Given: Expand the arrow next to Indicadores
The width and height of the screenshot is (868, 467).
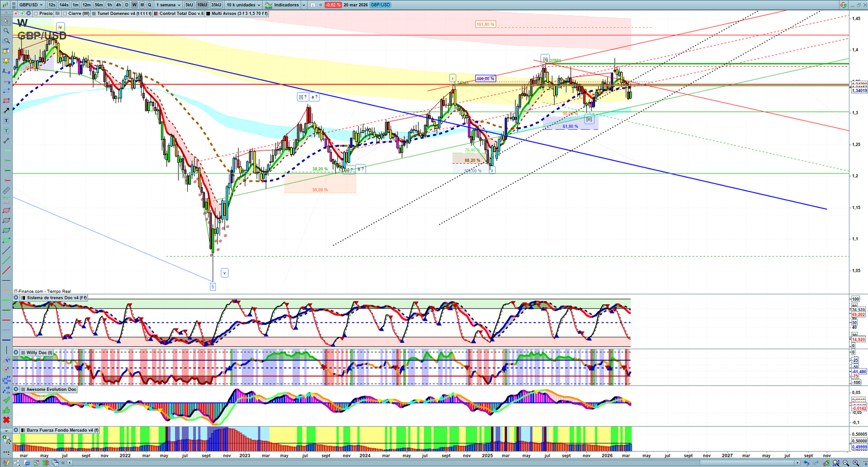Looking at the screenshot, I should 304,5.
